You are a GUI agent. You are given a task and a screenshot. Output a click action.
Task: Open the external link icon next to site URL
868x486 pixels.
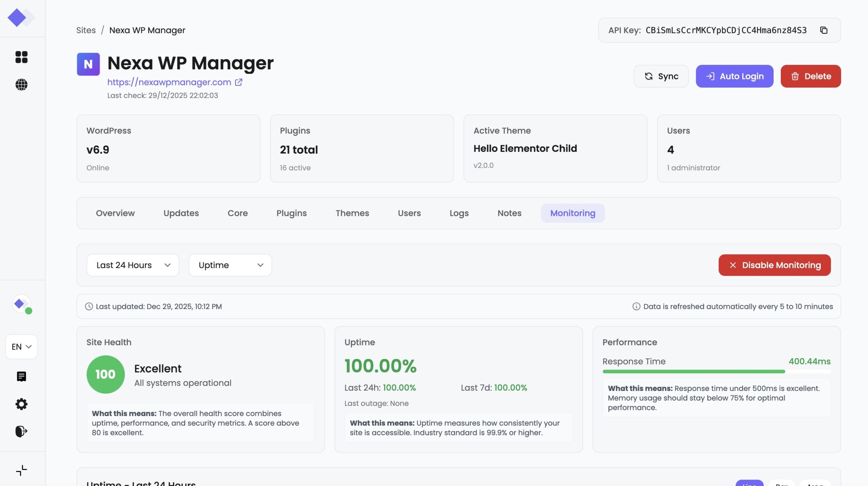point(239,82)
